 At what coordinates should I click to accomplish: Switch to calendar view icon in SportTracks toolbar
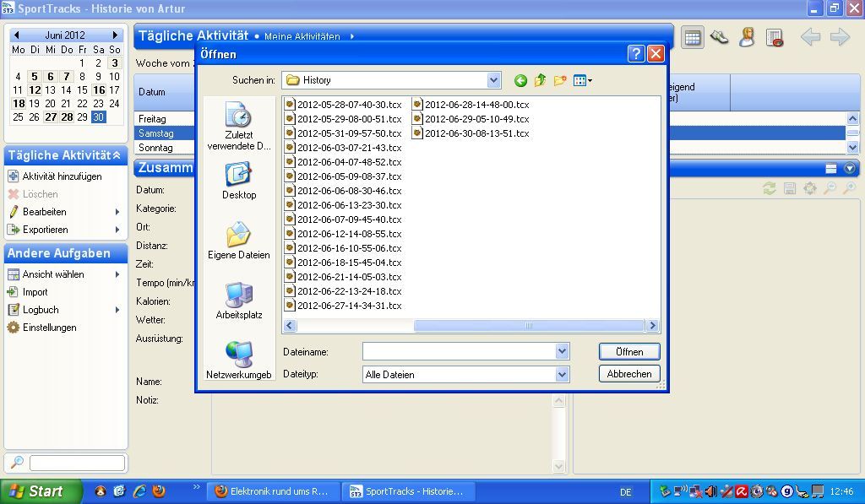coord(693,37)
